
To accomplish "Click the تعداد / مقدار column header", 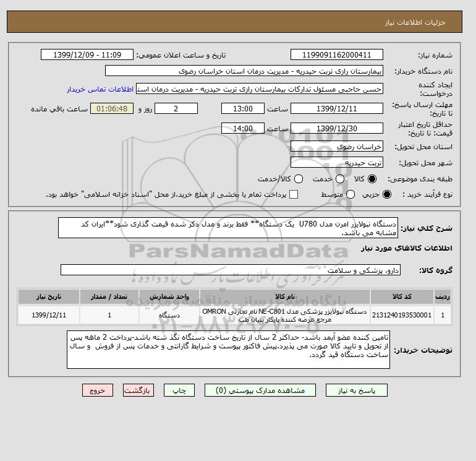I will 109,296.
